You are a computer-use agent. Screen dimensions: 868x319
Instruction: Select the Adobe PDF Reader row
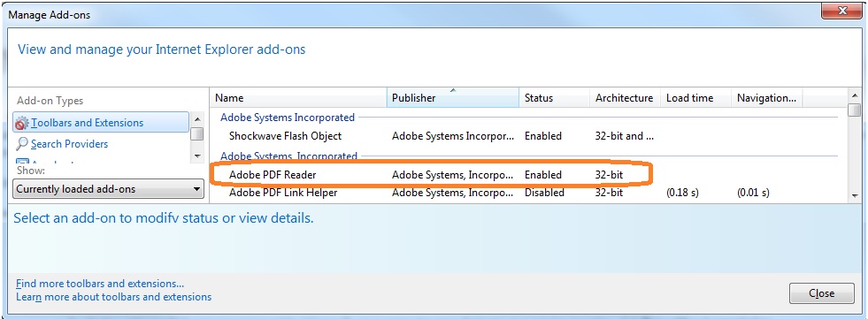(528, 175)
